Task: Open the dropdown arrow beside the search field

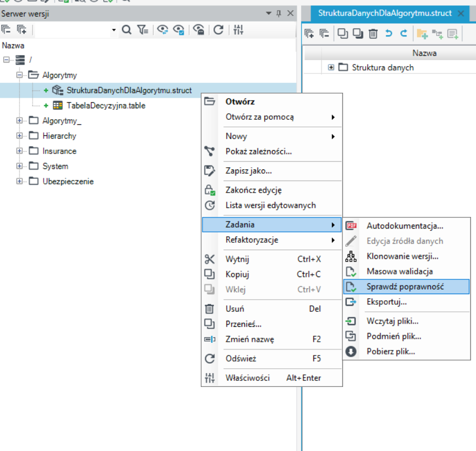Action: 114,30
